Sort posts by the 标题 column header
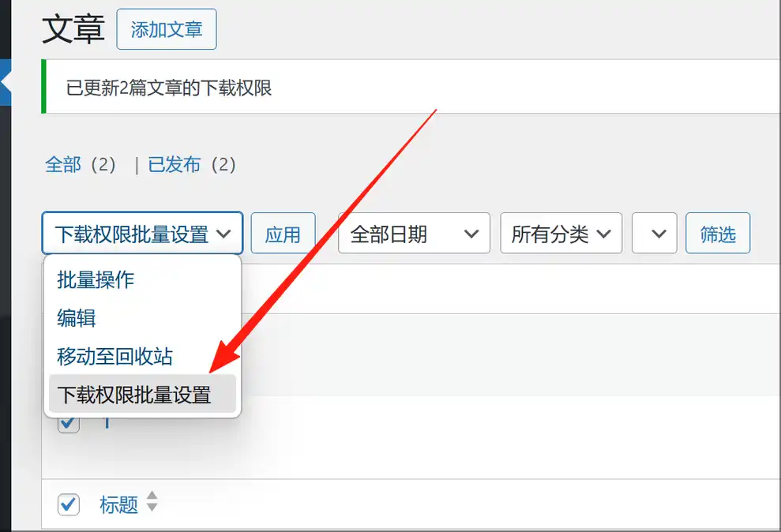Screen dimensions: 781x532 [118, 504]
